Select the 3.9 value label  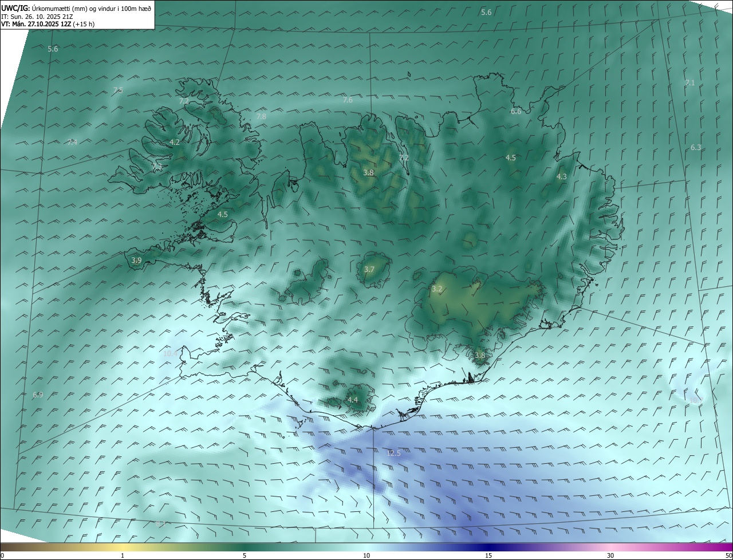tap(136, 260)
